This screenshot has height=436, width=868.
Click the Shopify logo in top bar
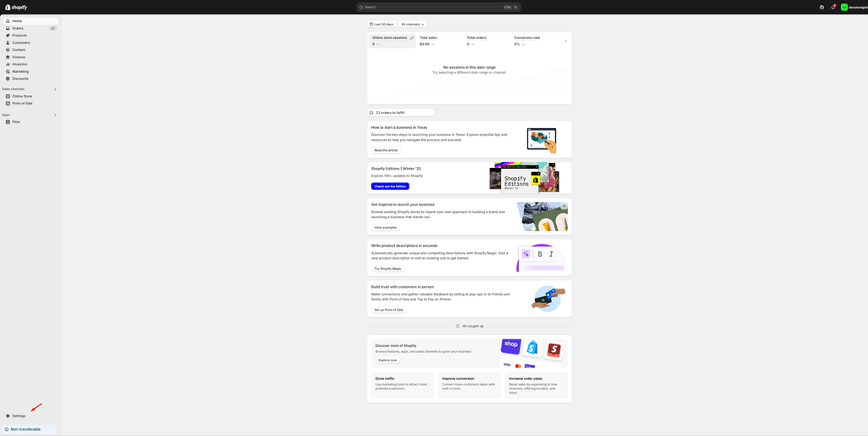pyautogui.click(x=16, y=7)
